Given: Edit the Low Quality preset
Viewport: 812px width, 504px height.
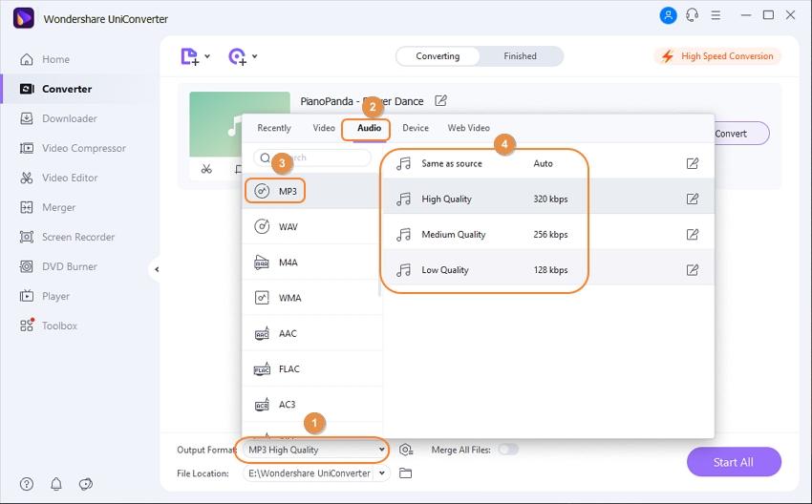Looking at the screenshot, I should coord(692,269).
